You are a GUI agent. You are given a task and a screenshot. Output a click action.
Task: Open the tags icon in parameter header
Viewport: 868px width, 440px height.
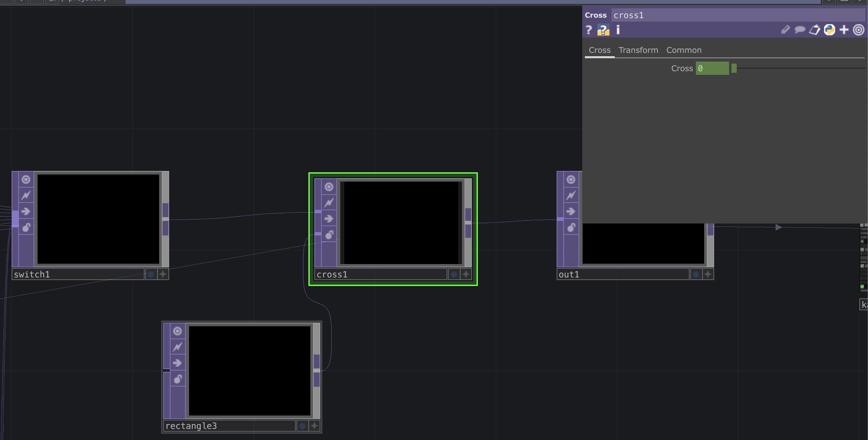[x=814, y=30]
